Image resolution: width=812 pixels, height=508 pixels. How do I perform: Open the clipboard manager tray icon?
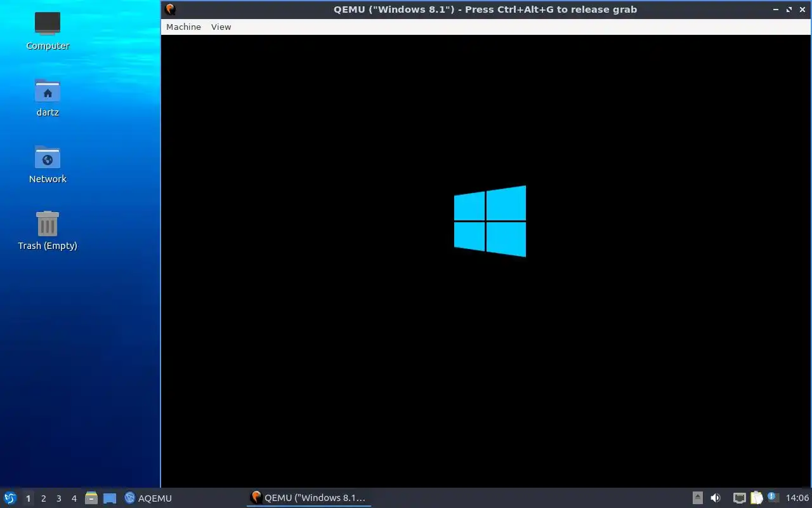click(x=756, y=498)
